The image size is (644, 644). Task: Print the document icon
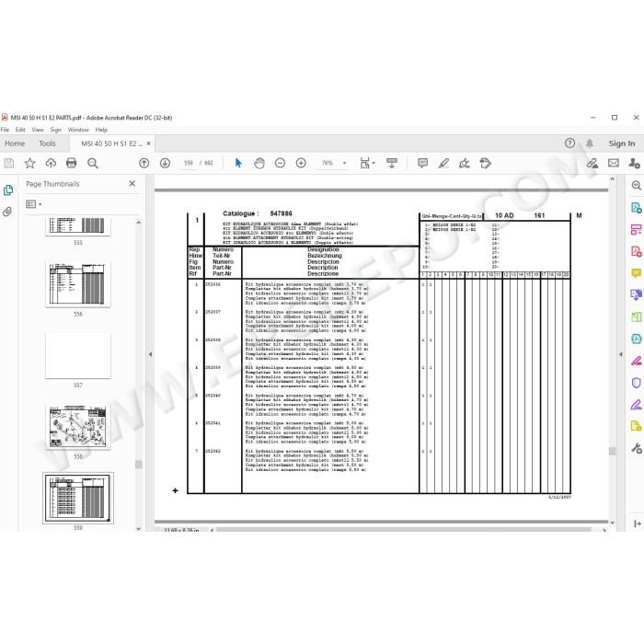pos(72,163)
